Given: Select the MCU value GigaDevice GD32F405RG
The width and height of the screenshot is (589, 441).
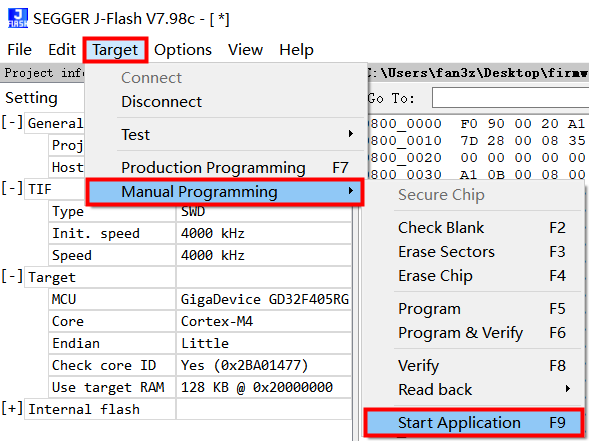Looking at the screenshot, I should 264,299.
